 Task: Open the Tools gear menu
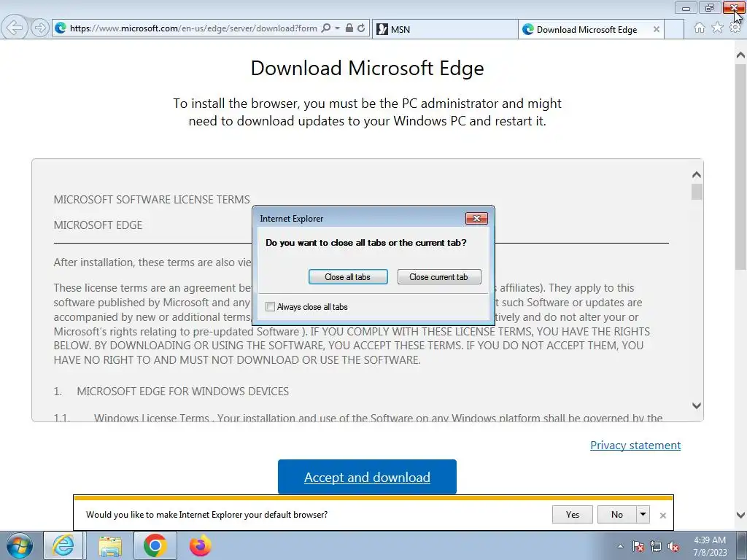[x=735, y=28]
